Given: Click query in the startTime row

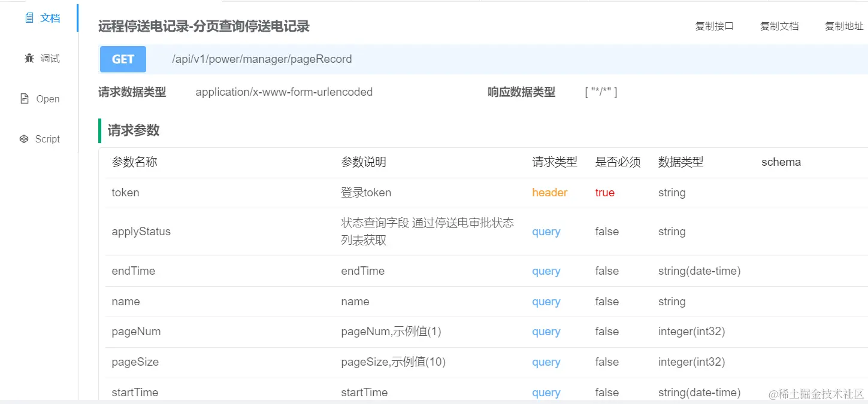Looking at the screenshot, I should (x=546, y=393).
